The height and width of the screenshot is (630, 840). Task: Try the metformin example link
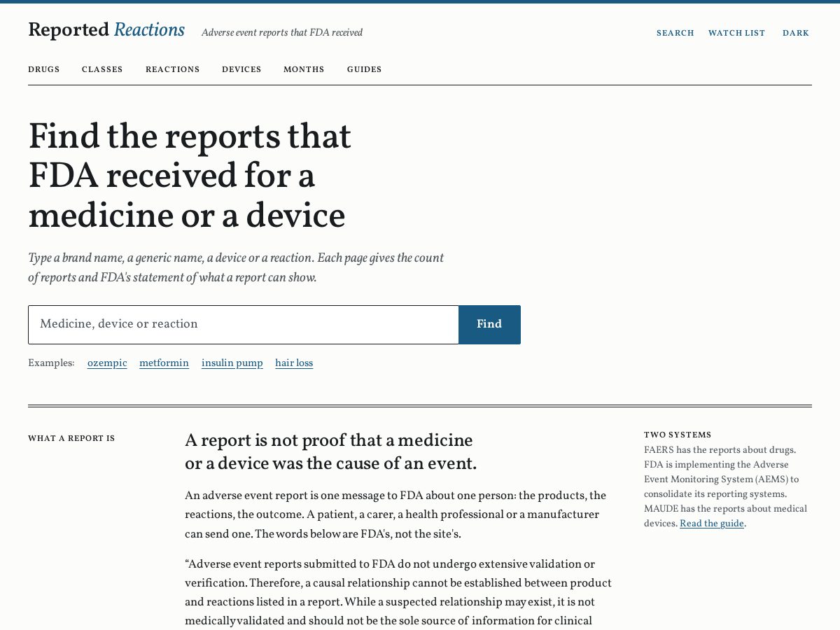click(164, 363)
